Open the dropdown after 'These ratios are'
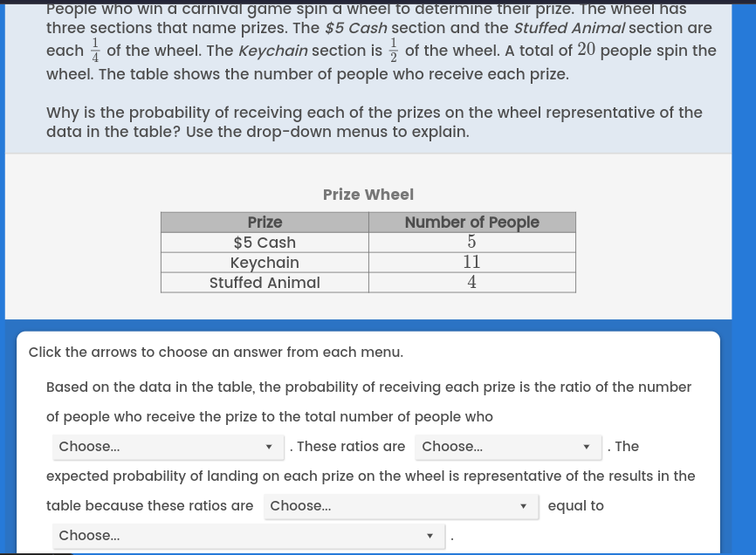Image resolution: width=756 pixels, height=555 pixels. 506,446
